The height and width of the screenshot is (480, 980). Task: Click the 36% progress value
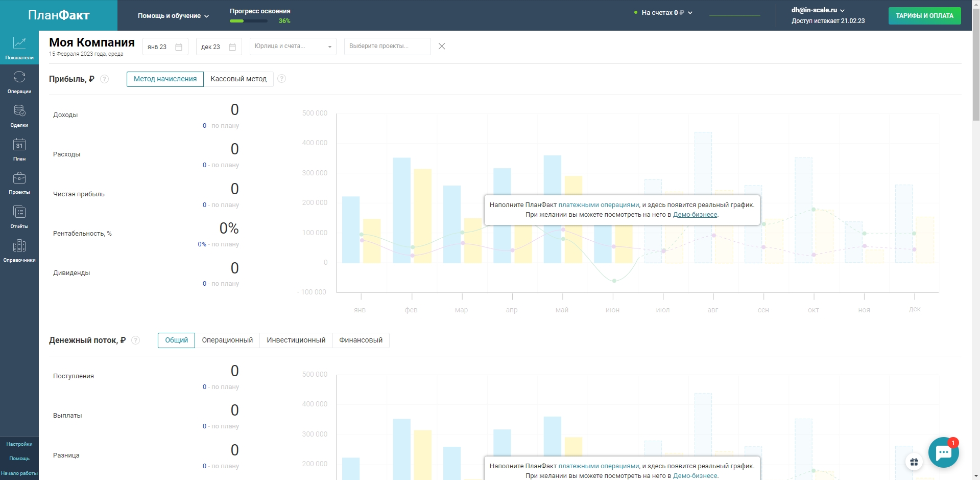pyautogui.click(x=284, y=21)
